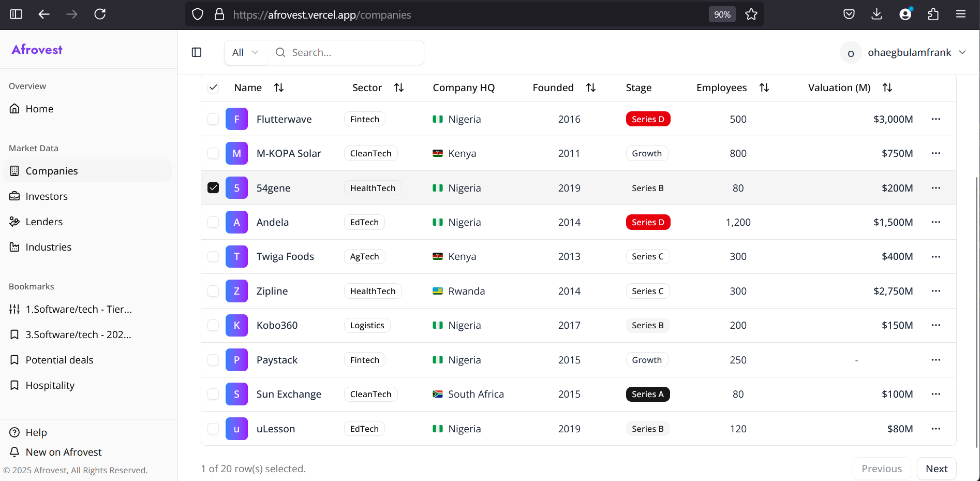This screenshot has height=481, width=980.
Task: Click the Lenders icon in Market Data
Action: (14, 221)
